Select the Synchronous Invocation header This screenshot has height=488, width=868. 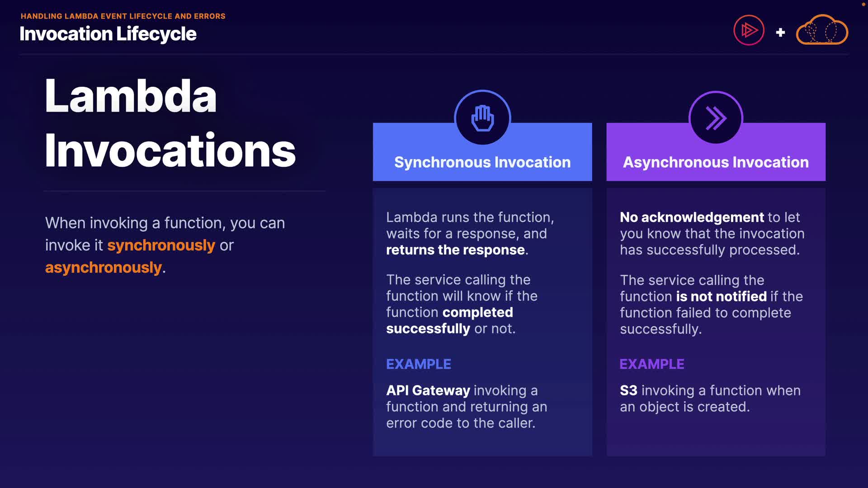pos(482,162)
